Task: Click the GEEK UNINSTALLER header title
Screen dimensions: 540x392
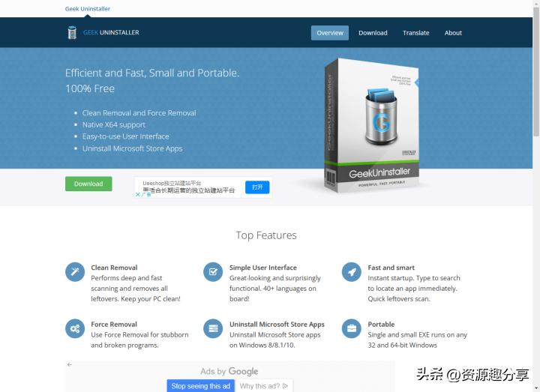Action: coord(111,33)
